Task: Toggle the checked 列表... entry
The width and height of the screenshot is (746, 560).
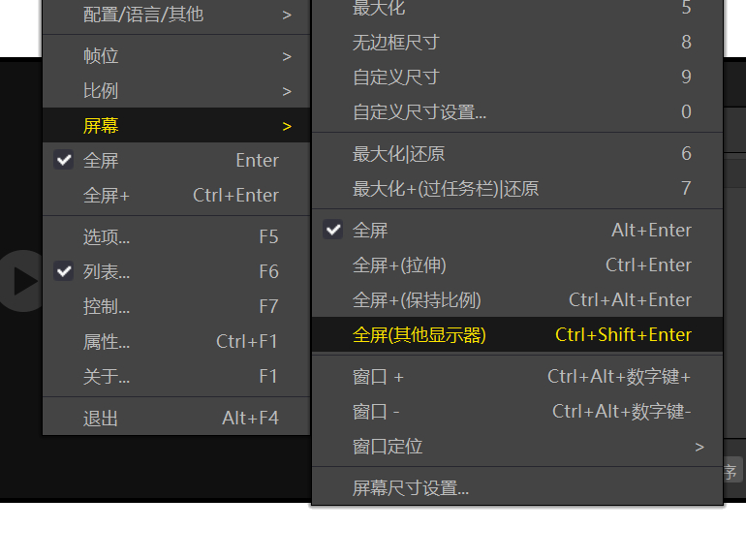Action: [x=176, y=271]
